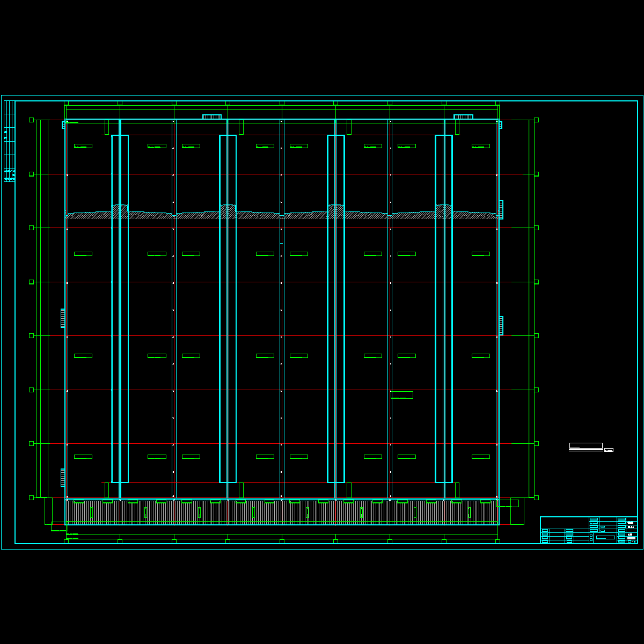This screenshot has width=644, height=644.
Task: Click the cyan title block in bottom-right corner
Action: [589, 530]
